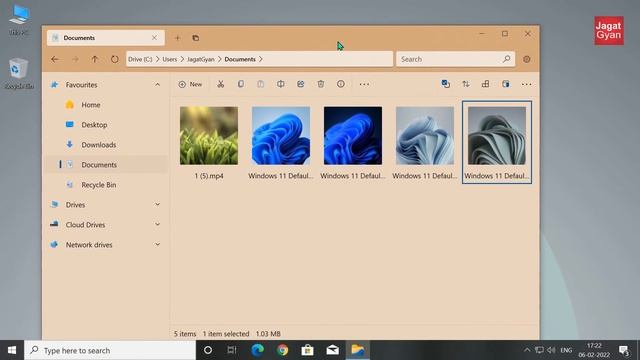
Task: Open This PC desktop icon
Action: 19,20
